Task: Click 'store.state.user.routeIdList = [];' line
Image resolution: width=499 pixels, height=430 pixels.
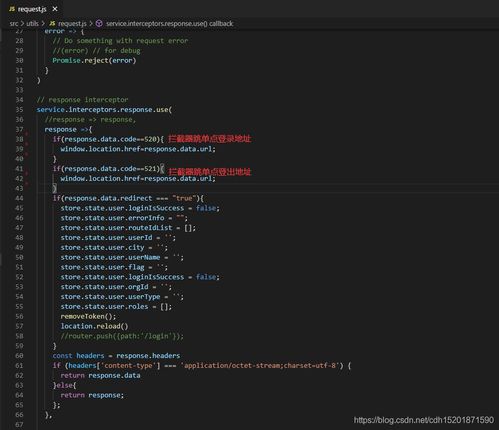Action: pos(128,228)
